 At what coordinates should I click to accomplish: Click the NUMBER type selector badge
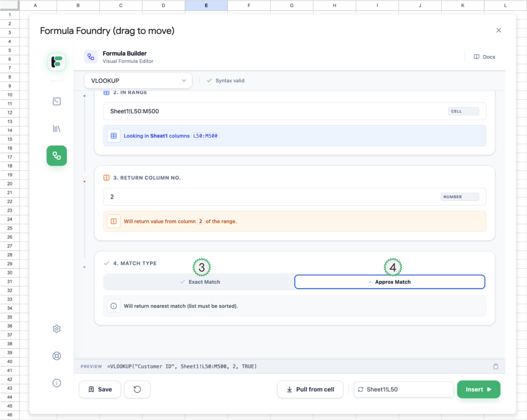(460, 197)
